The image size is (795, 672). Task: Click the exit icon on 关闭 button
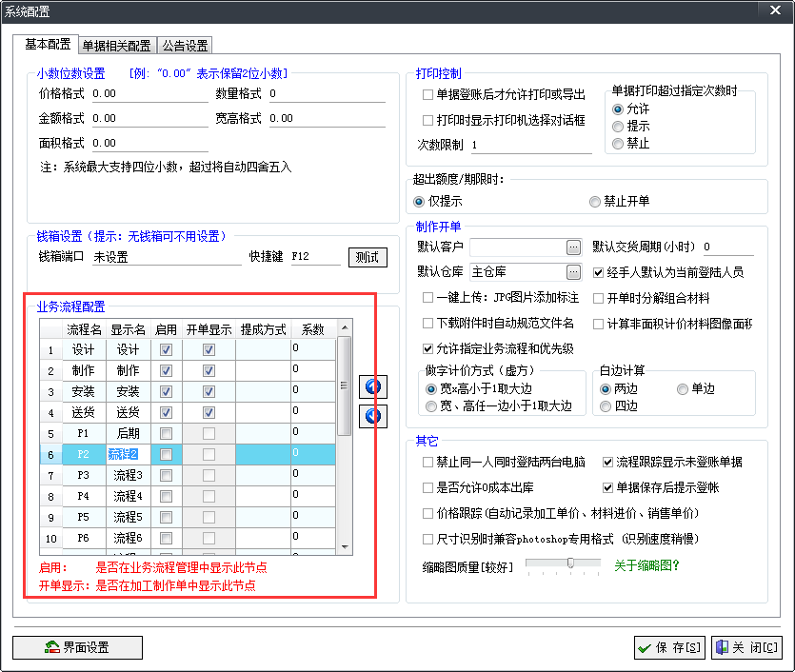pyautogui.click(x=722, y=648)
